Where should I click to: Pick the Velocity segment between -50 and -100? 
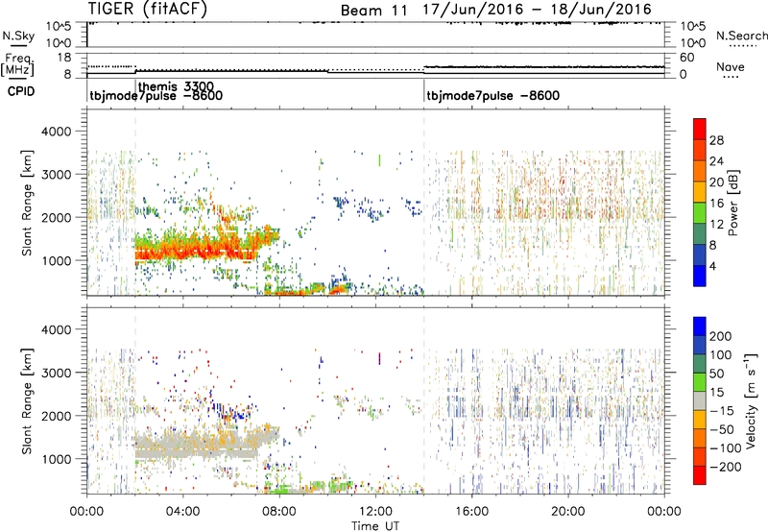pyautogui.click(x=700, y=438)
